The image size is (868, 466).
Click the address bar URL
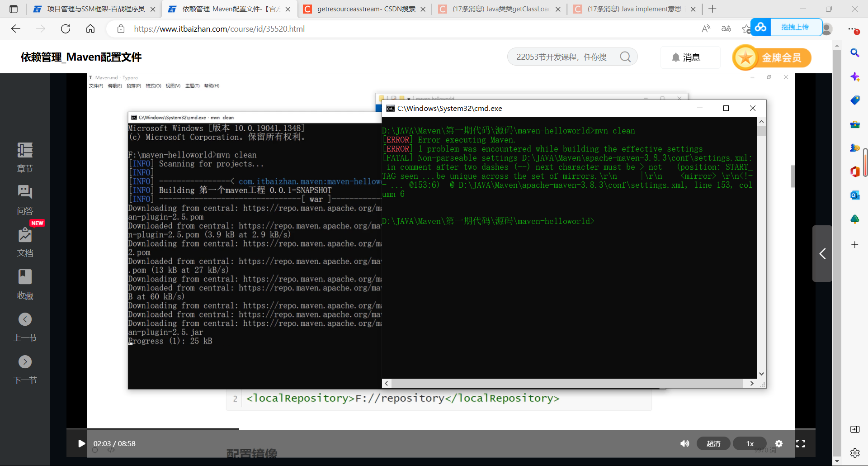tap(219, 29)
